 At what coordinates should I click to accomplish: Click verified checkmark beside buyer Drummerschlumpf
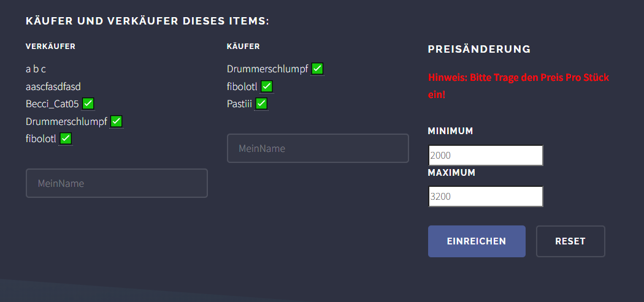[317, 69]
